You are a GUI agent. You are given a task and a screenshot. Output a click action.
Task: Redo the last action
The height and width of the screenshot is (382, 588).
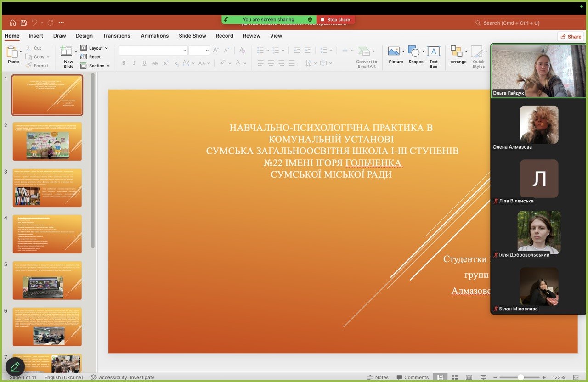(x=51, y=22)
